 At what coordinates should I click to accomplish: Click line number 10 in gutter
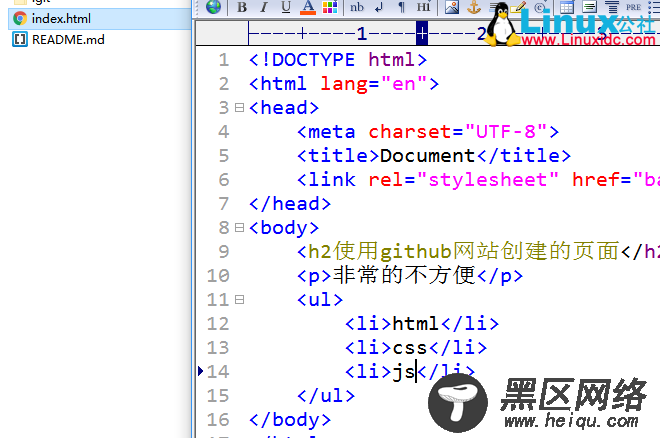tap(218, 276)
